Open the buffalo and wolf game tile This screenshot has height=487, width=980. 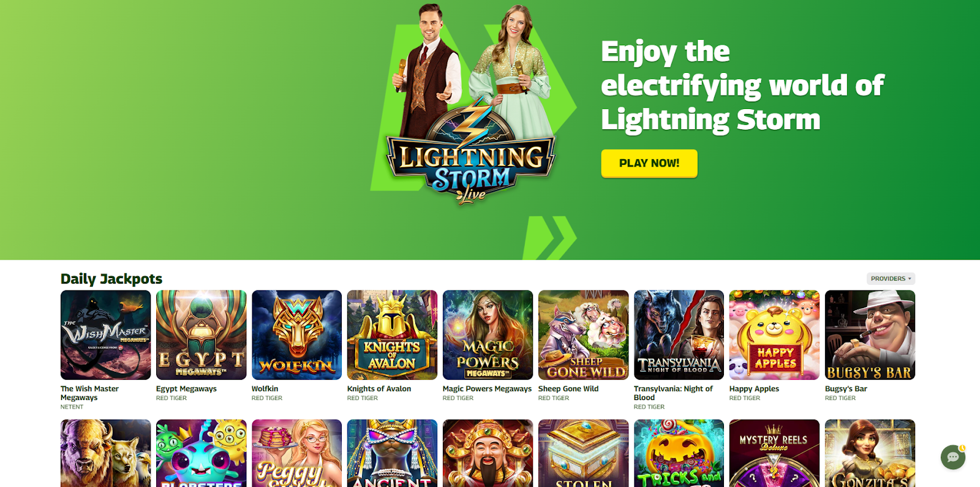pyautogui.click(x=105, y=453)
